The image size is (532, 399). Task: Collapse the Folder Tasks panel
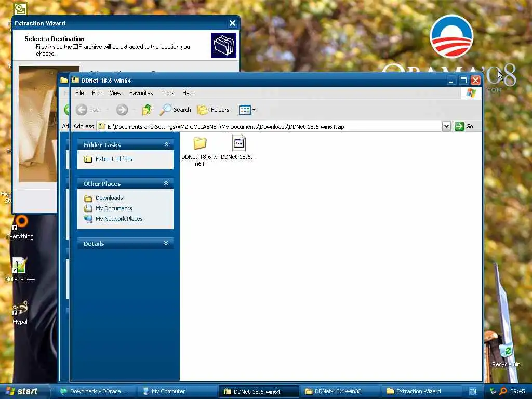pyautogui.click(x=166, y=144)
